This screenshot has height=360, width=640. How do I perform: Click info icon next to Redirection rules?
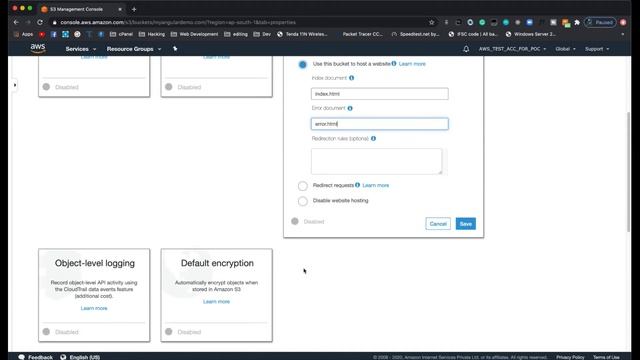[x=373, y=138]
